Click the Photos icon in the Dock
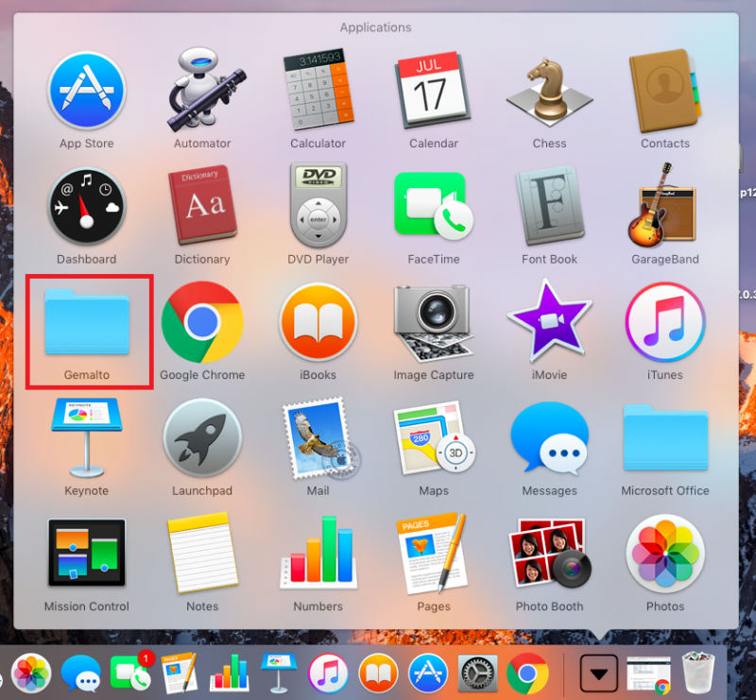 tap(31, 673)
